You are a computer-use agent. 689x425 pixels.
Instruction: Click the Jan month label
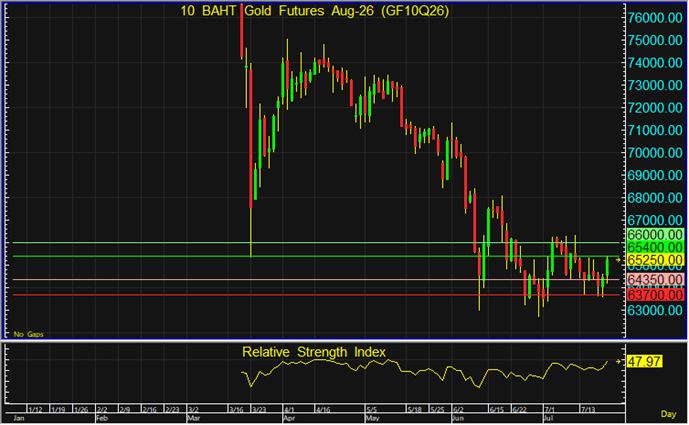point(18,418)
